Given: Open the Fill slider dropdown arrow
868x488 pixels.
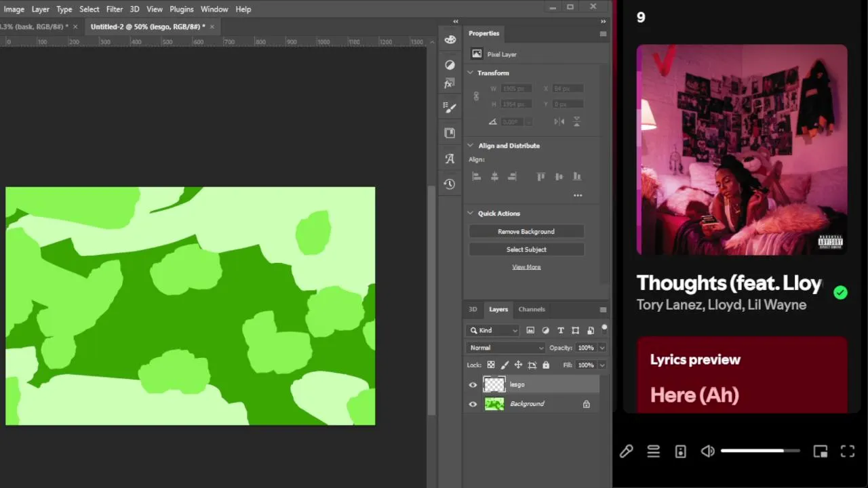Looking at the screenshot, I should (x=602, y=365).
